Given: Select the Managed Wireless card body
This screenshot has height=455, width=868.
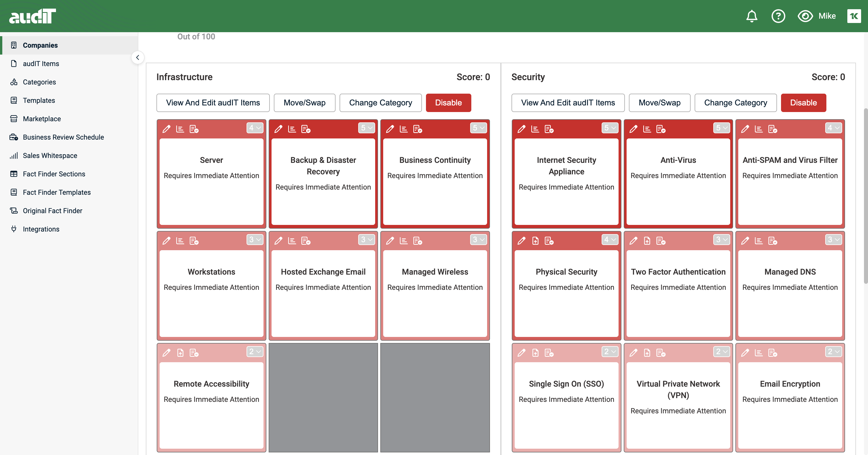Looking at the screenshot, I should (x=435, y=293).
